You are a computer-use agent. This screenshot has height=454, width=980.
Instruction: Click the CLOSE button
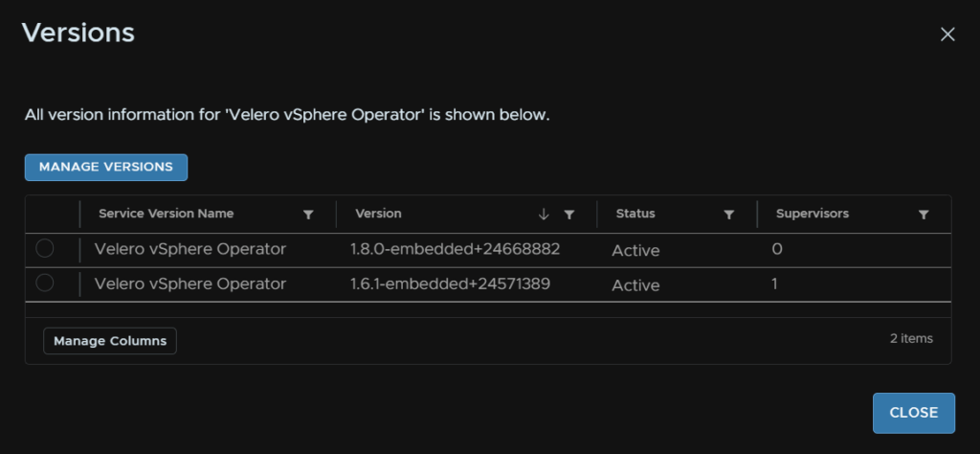pos(914,413)
